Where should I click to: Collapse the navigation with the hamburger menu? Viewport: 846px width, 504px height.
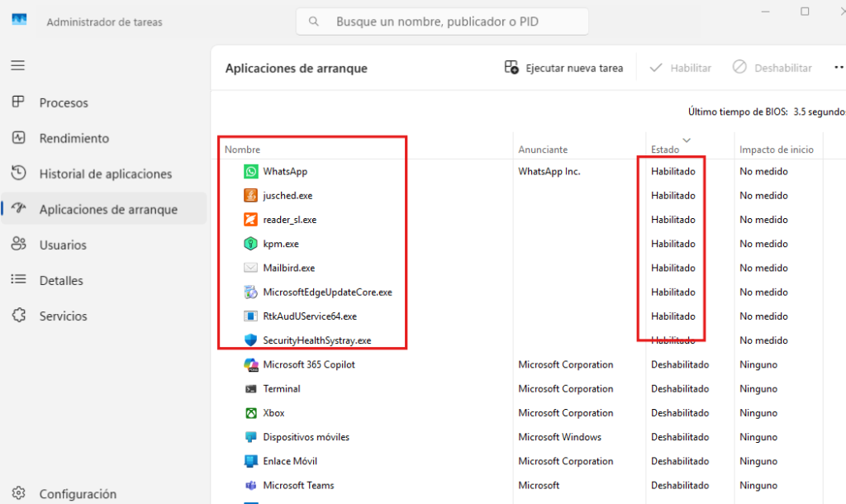pos(17,65)
